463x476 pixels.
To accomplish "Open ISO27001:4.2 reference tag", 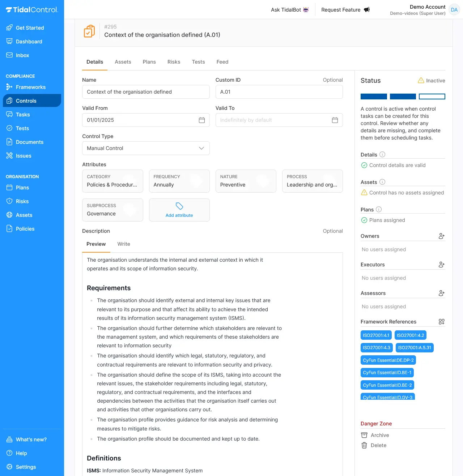I will click(411, 335).
